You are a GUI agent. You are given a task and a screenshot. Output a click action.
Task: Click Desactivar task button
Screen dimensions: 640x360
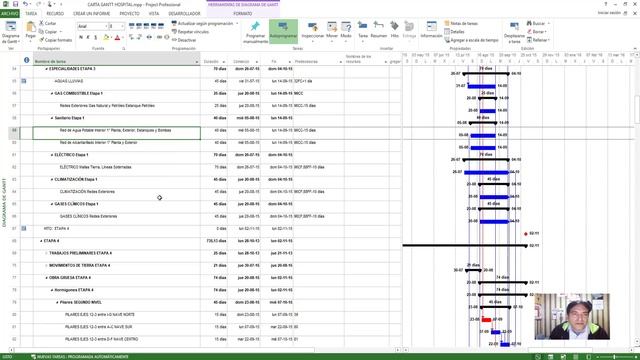click(x=184, y=40)
